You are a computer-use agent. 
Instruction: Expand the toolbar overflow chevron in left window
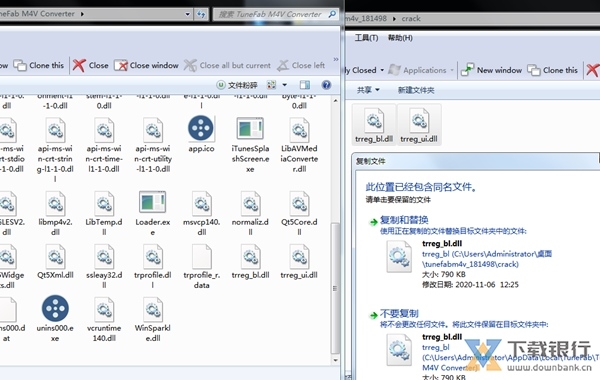pos(336,59)
